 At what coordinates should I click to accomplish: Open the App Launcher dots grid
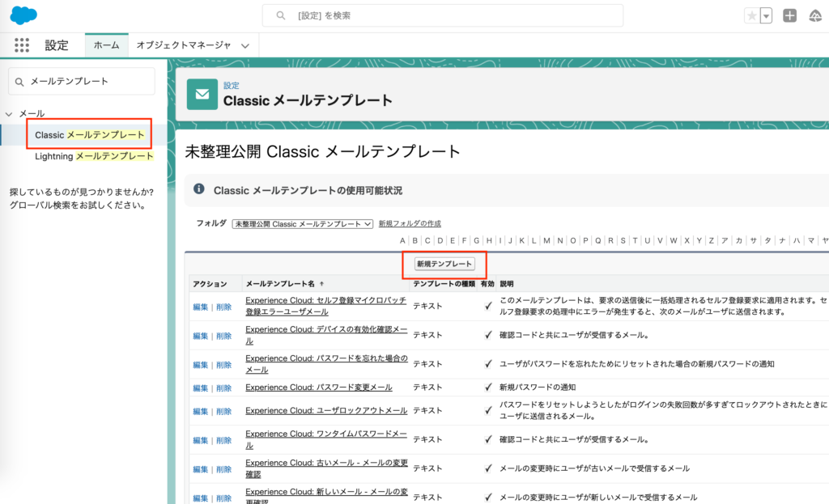click(x=22, y=45)
